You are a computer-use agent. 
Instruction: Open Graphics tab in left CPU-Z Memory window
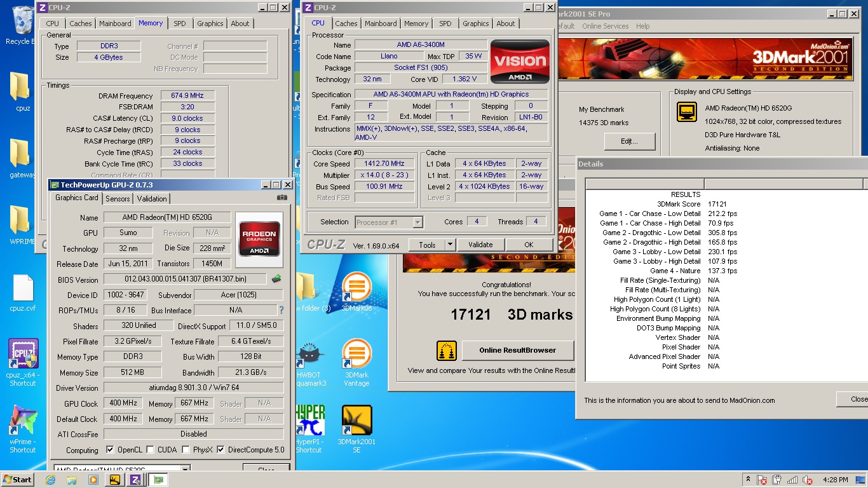(210, 24)
